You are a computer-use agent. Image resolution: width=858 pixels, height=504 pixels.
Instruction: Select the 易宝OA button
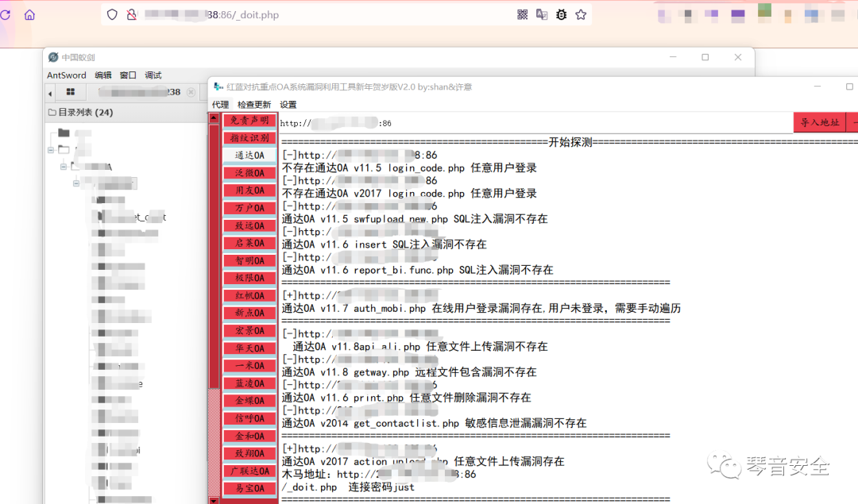click(x=249, y=488)
